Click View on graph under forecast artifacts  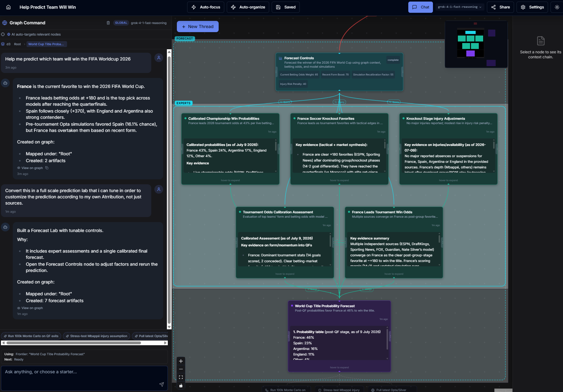tap(30, 308)
